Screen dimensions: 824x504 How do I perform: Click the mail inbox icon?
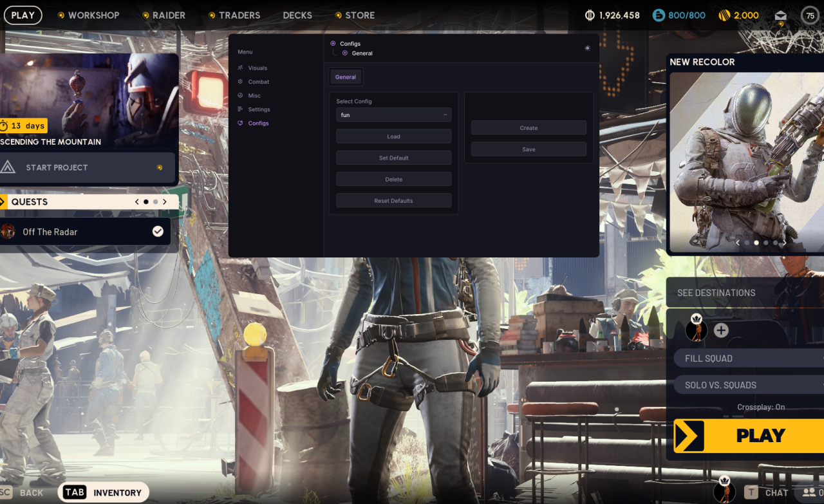coord(780,15)
